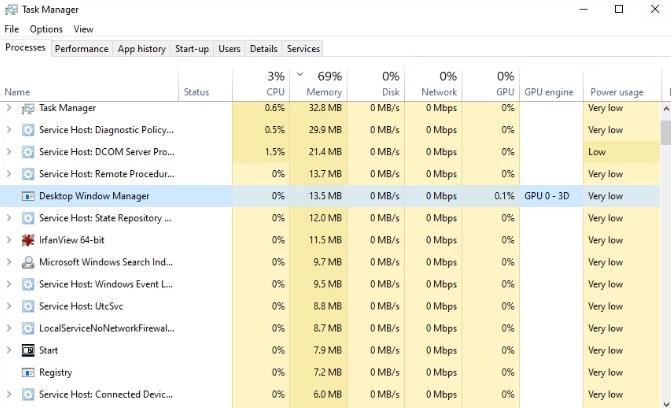The width and height of the screenshot is (671, 408).
Task: Click the 0.1% GPU value
Action: click(504, 196)
